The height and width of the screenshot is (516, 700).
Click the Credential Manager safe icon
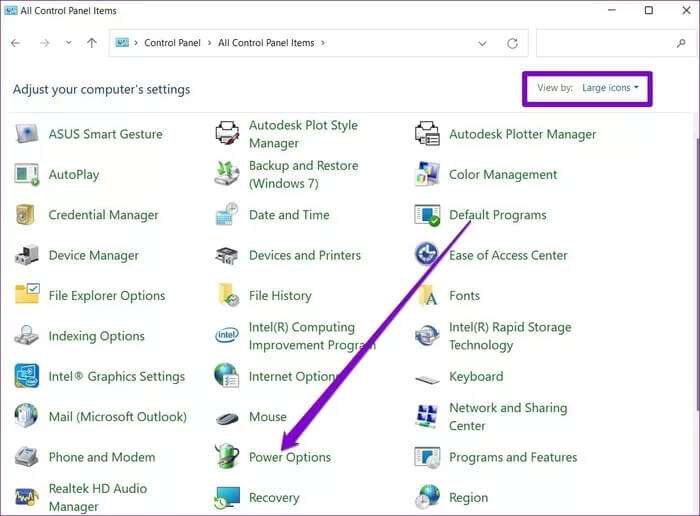[25, 215]
